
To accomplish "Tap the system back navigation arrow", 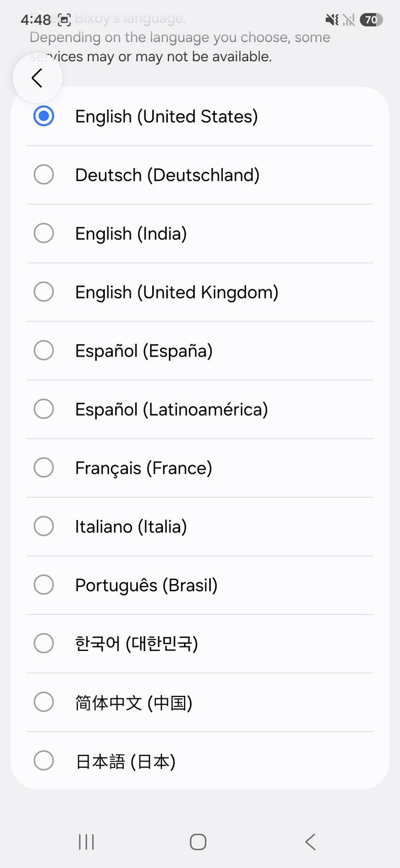I will coord(310,842).
